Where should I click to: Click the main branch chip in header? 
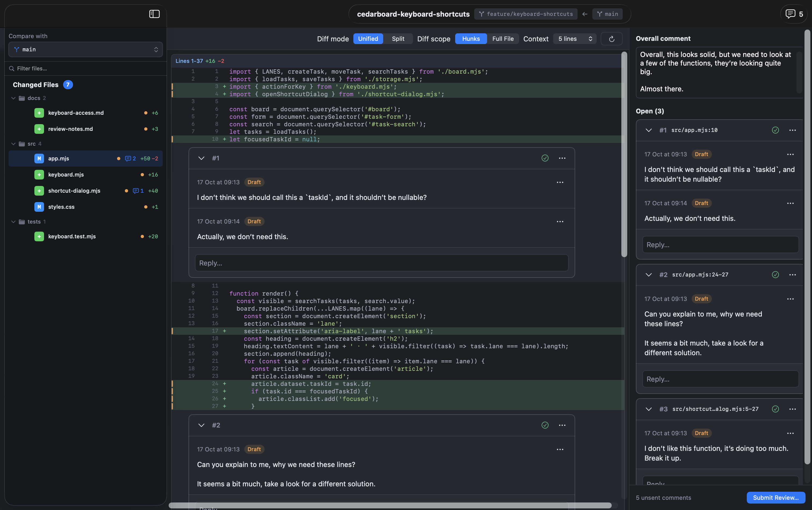pos(607,14)
